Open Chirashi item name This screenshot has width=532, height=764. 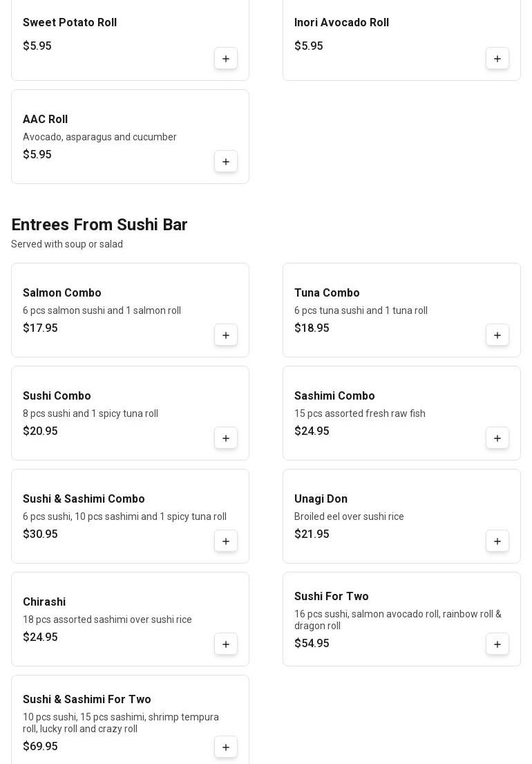pyautogui.click(x=44, y=602)
